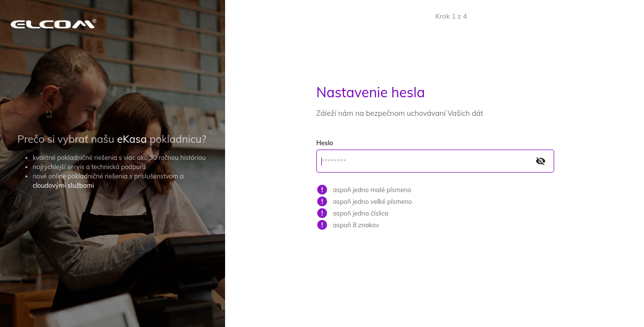Click the 'Nastavenie hesla' heading
This screenshot has height=327, width=644.
[x=371, y=92]
